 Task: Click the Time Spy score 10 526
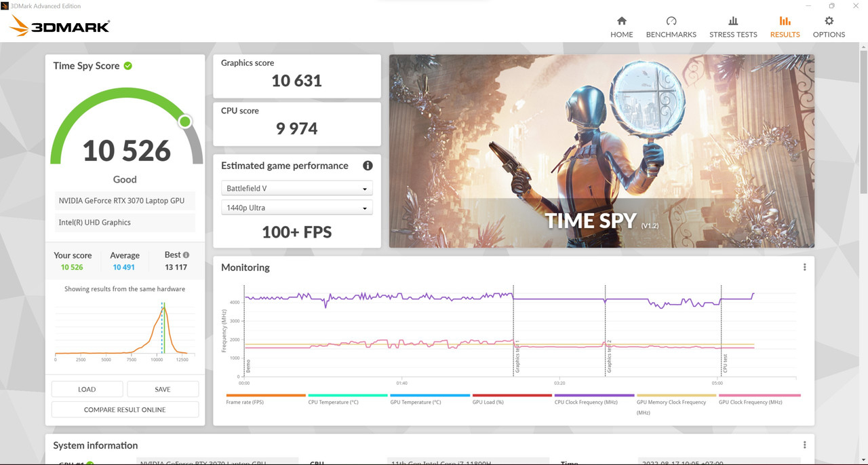point(126,151)
